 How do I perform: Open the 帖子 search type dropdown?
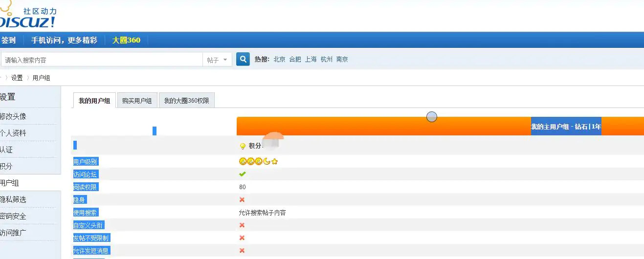(x=217, y=60)
